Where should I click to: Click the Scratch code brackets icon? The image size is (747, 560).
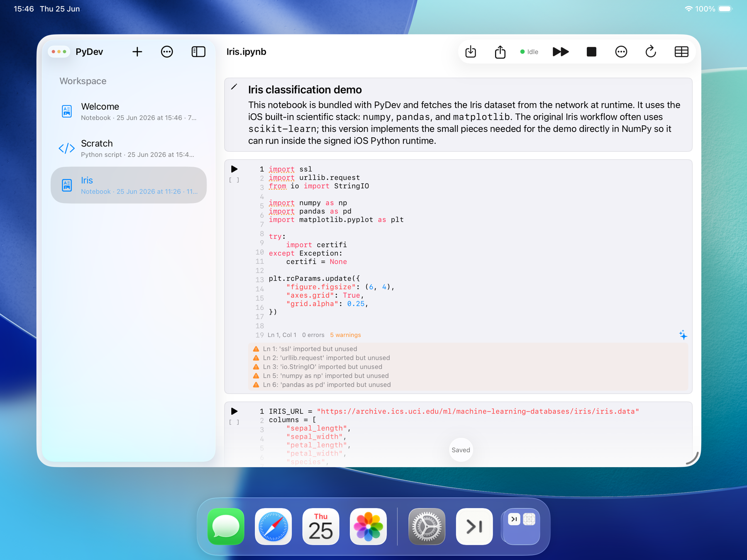(67, 149)
